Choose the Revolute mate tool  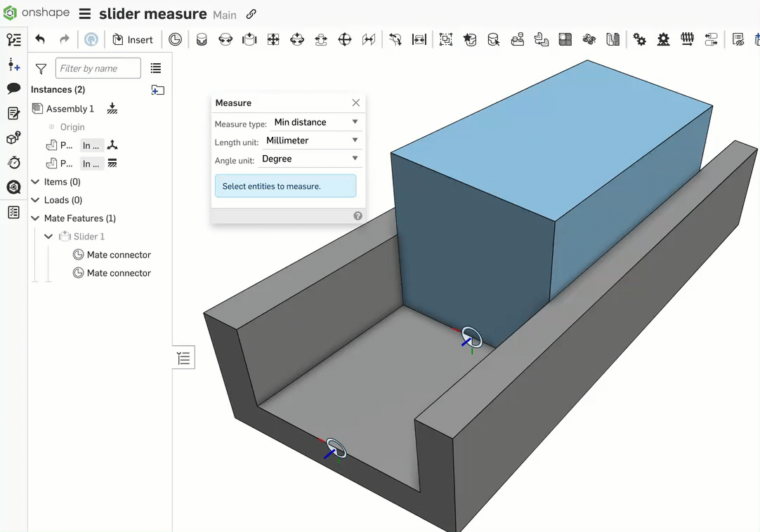(x=225, y=39)
